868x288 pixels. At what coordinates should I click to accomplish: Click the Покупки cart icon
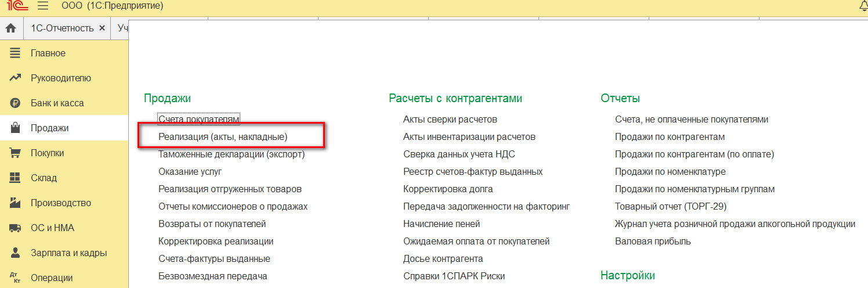[x=15, y=153]
